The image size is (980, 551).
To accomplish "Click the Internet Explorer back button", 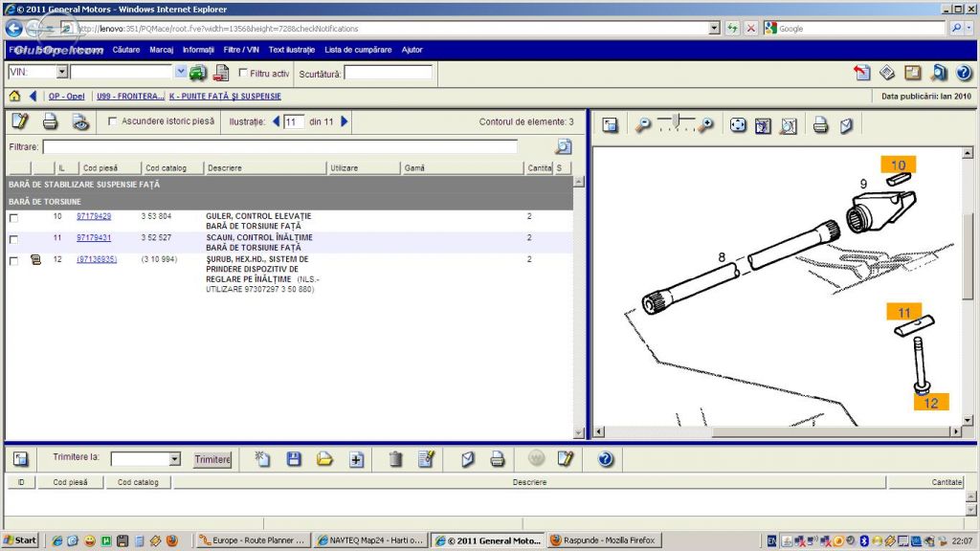I will (13, 28).
